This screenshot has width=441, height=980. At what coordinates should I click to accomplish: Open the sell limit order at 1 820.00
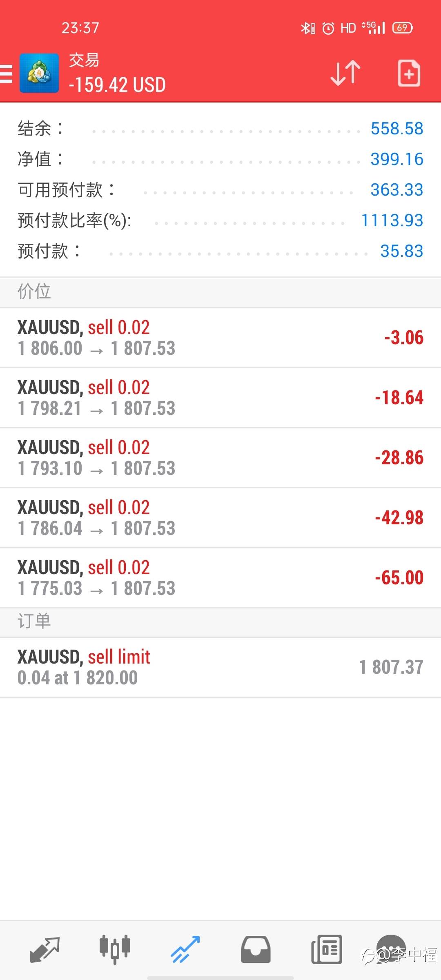(x=220, y=667)
